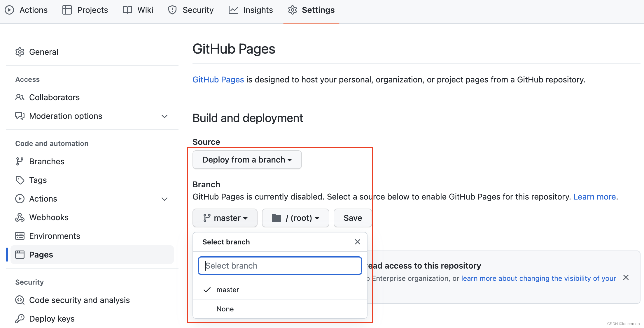Follow the Learn more link
Viewport: 644px width, 328px height.
tap(594, 197)
